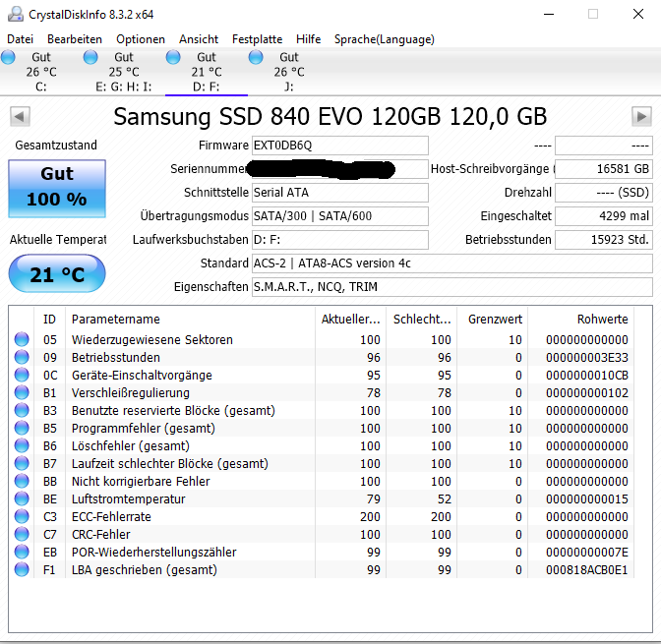
Task: Select the D: F: drive tab label
Action: pyautogui.click(x=207, y=87)
